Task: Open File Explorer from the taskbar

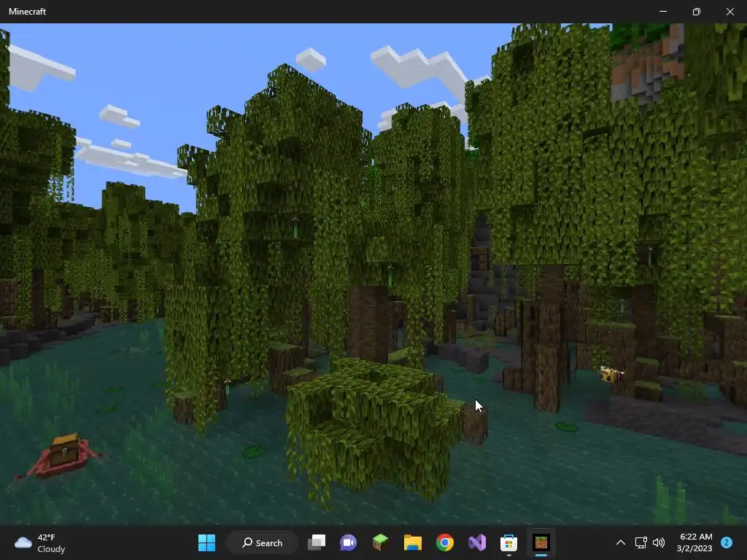Action: pos(413,542)
